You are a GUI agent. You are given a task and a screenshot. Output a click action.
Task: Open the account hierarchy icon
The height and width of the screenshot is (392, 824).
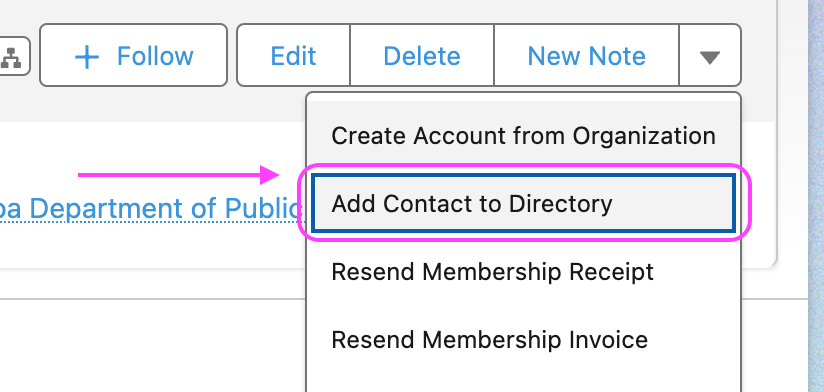pyautogui.click(x=13, y=56)
